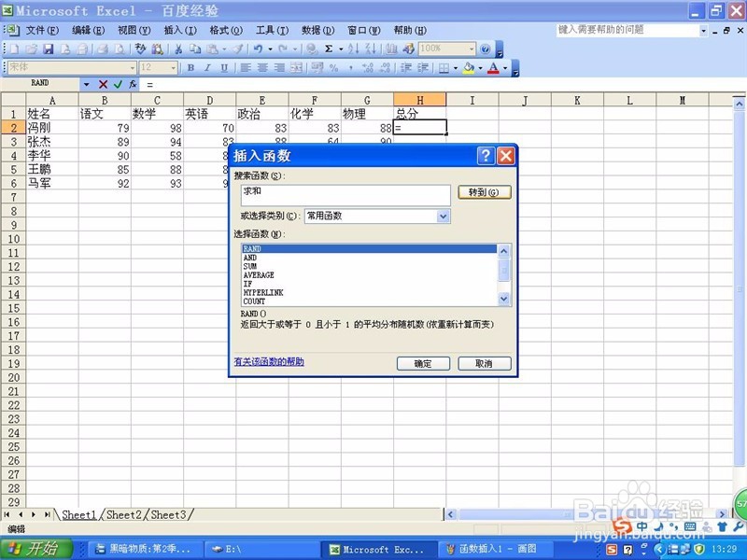747x560 pixels.
Task: Expand the Undo history dropdown arrow
Action: (x=270, y=49)
